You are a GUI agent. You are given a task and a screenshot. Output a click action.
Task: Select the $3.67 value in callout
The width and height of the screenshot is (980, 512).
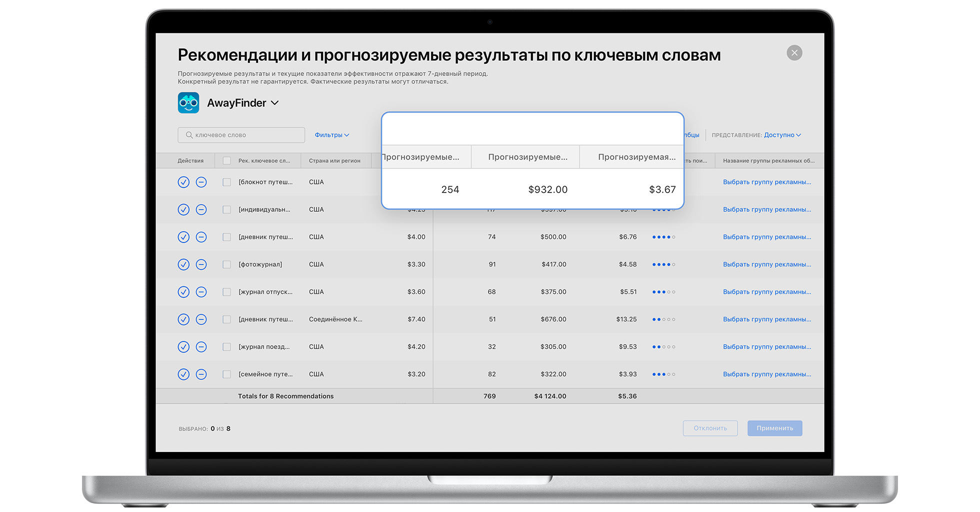coord(662,189)
